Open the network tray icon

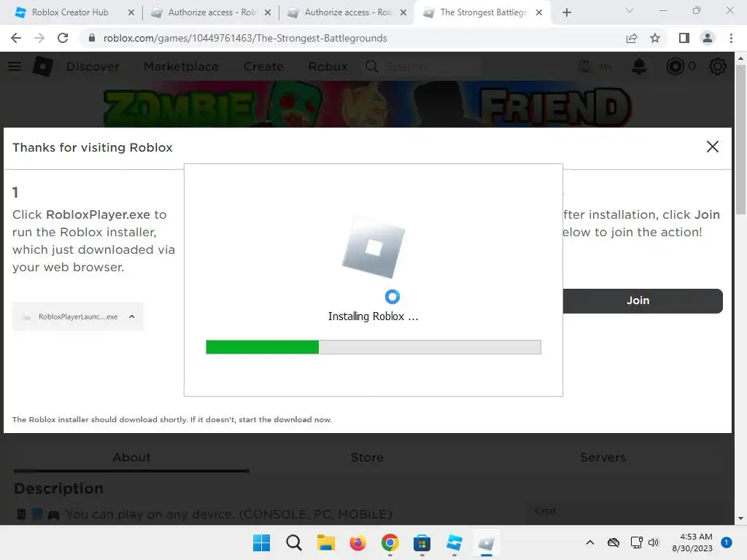(x=636, y=542)
